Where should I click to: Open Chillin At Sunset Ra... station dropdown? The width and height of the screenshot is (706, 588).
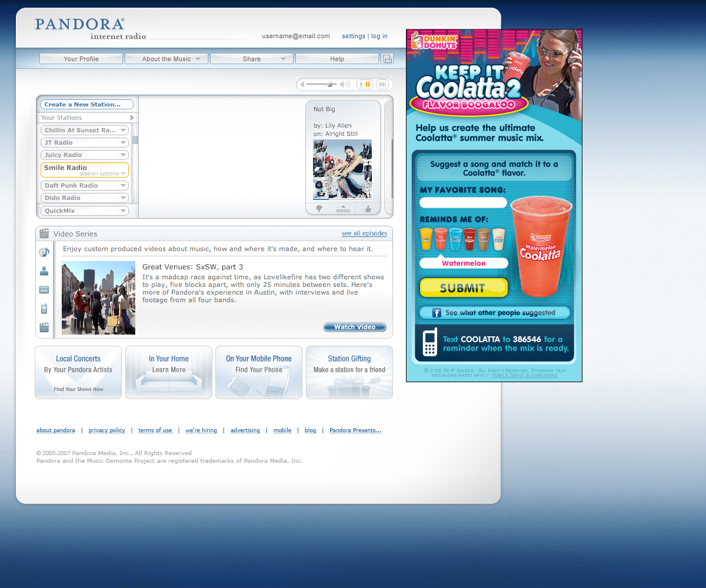123,130
